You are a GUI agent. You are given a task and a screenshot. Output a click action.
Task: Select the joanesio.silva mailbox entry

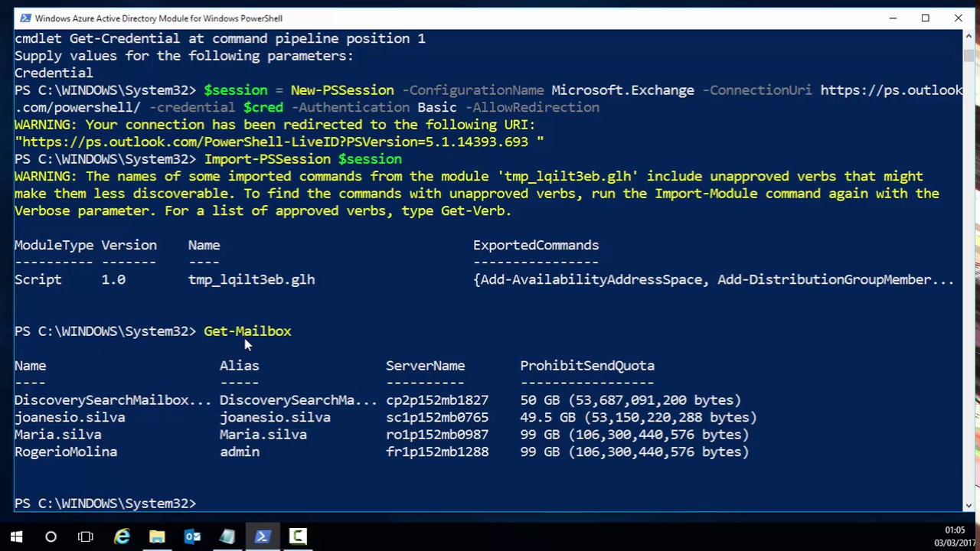70,417
